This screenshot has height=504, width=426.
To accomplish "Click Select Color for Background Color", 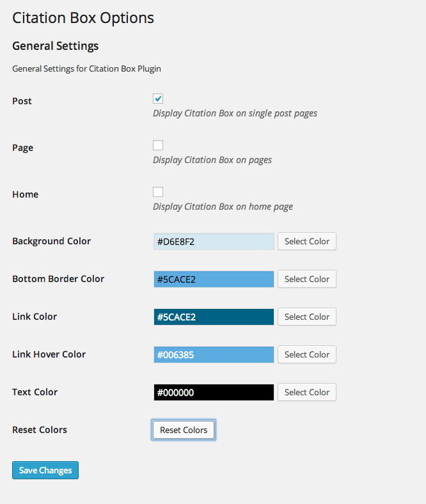I will [x=307, y=241].
